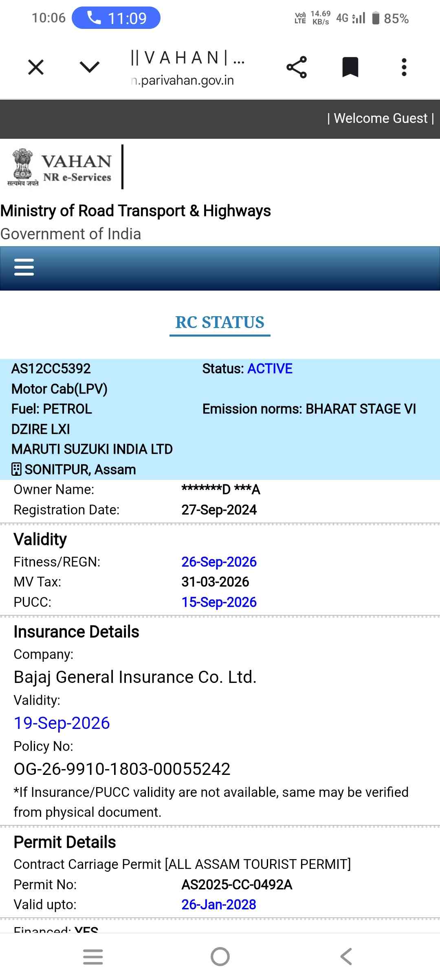The image size is (440, 980).
Task: Tap insurance validity date 19-Sep-2026
Action: [62, 723]
